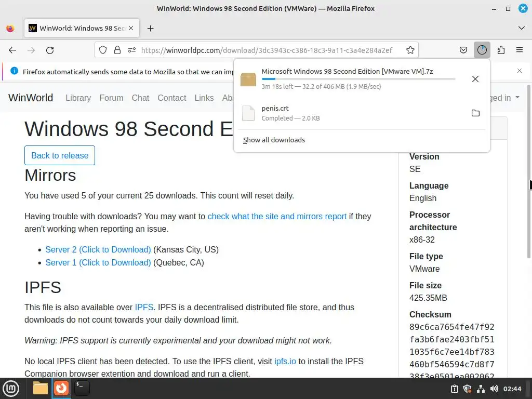532x399 pixels.
Task: Open Save to Pocket button
Action: click(463, 50)
